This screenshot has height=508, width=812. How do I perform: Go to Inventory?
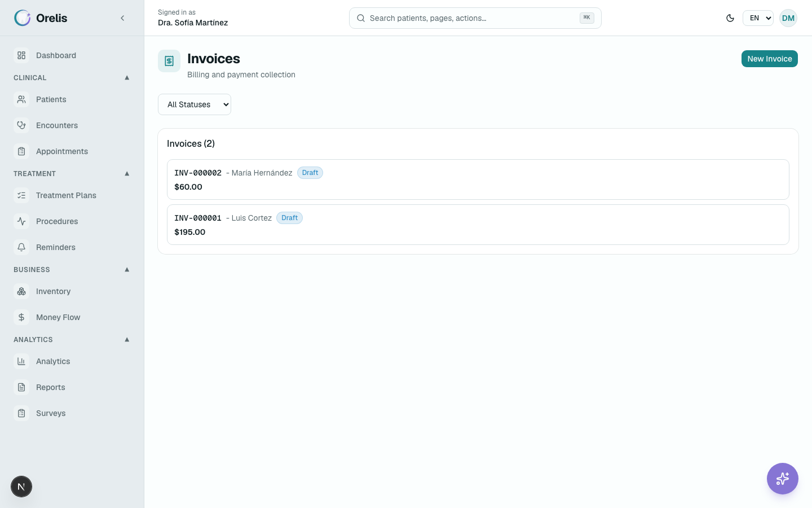tap(72, 291)
